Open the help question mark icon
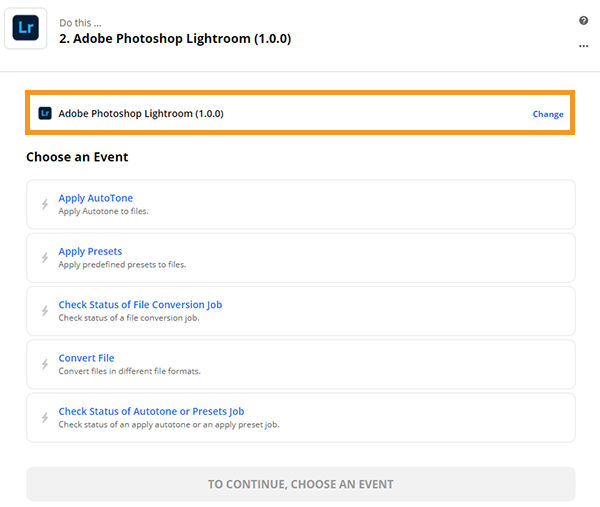The height and width of the screenshot is (507, 600). [x=583, y=21]
